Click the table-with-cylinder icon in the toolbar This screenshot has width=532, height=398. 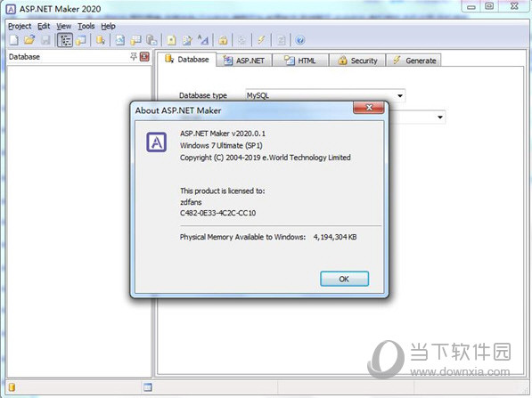coord(135,40)
